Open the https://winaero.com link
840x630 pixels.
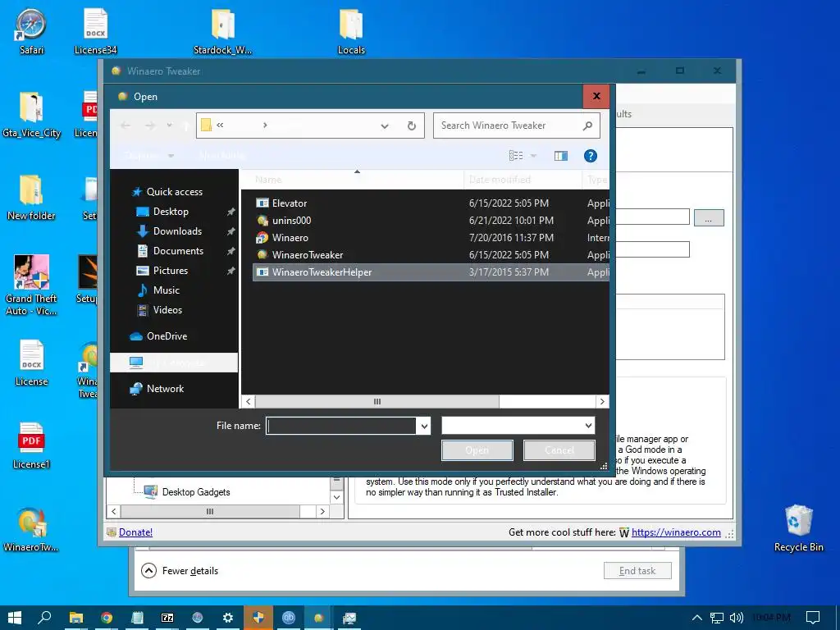[676, 532]
